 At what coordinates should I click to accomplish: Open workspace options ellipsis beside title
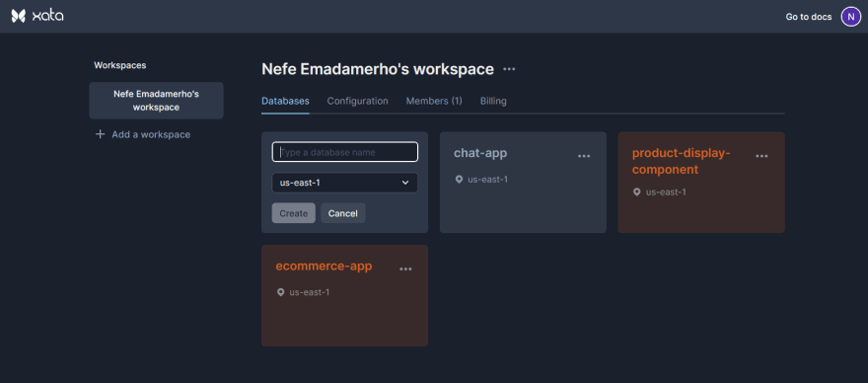[x=509, y=69]
